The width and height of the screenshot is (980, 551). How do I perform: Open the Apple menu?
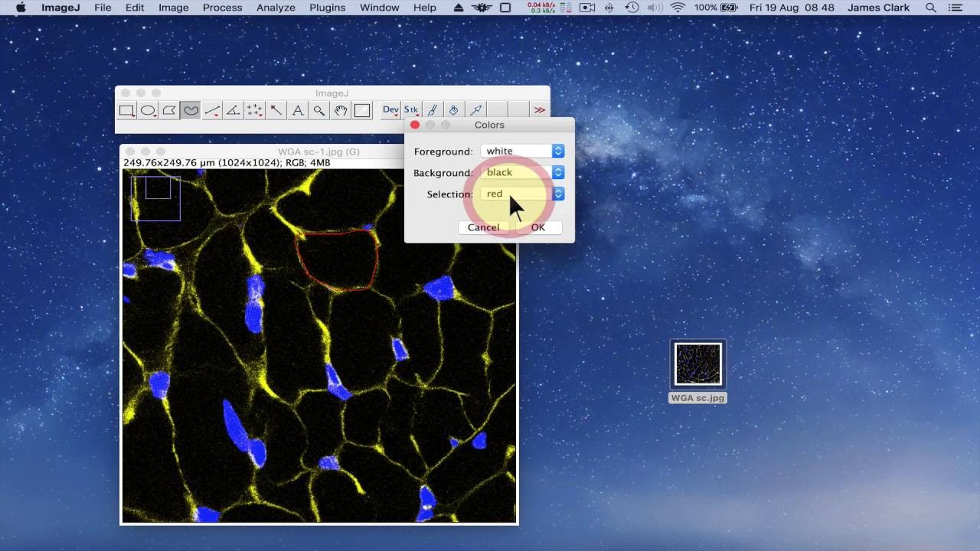[21, 8]
